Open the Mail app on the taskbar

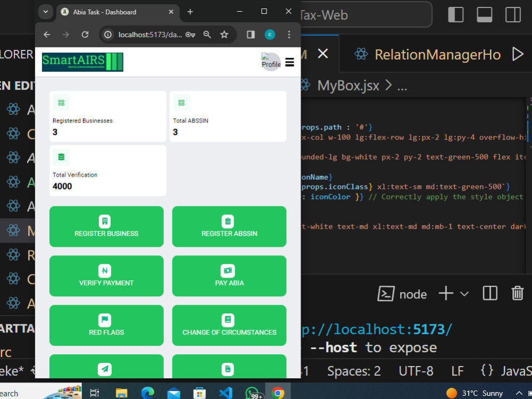click(x=173, y=393)
